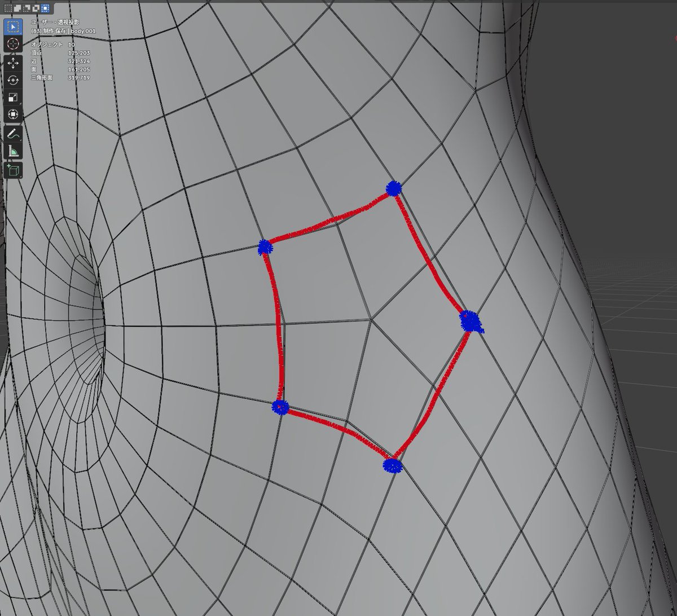This screenshot has width=677, height=616.
Task: Activate the 3D Cursor tool
Action: click(13, 44)
